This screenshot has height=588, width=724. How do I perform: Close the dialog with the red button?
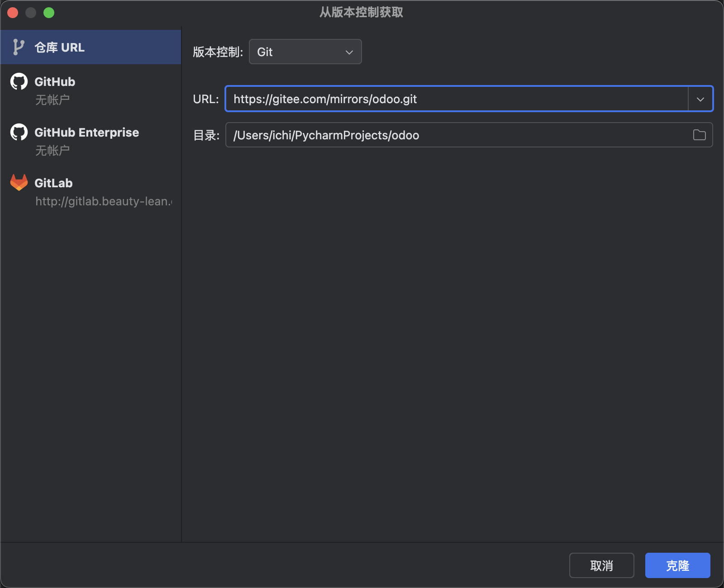[13, 13]
